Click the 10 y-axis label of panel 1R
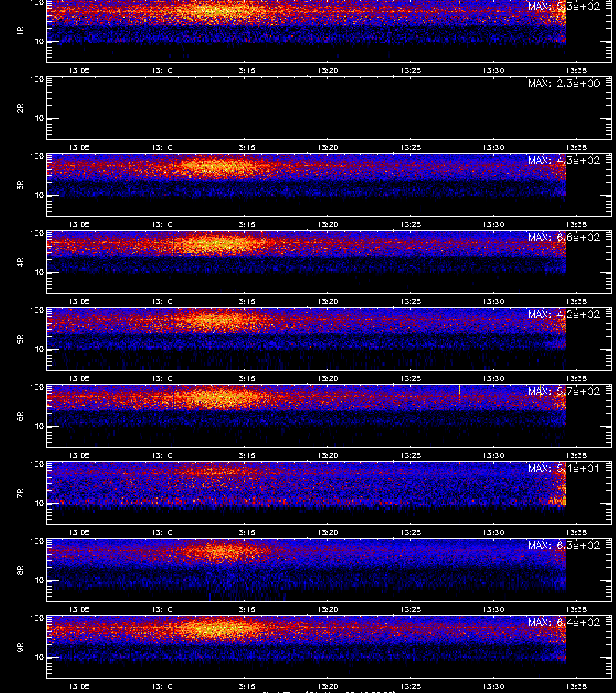This screenshot has height=693, width=616. (39, 41)
